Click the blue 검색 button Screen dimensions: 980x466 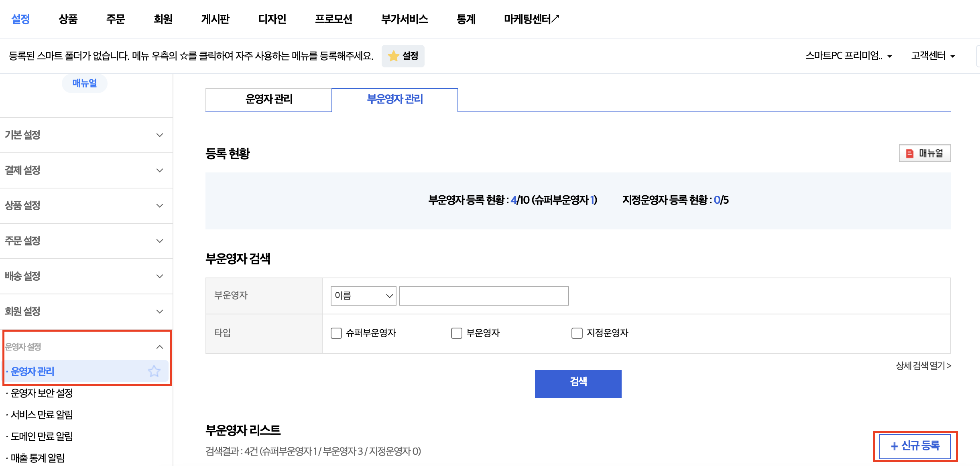coord(578,383)
